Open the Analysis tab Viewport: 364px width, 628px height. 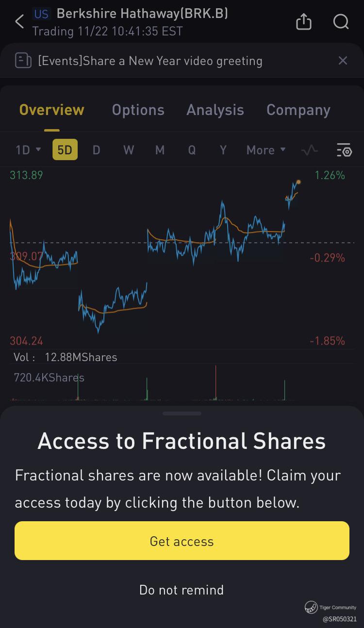pyautogui.click(x=215, y=110)
